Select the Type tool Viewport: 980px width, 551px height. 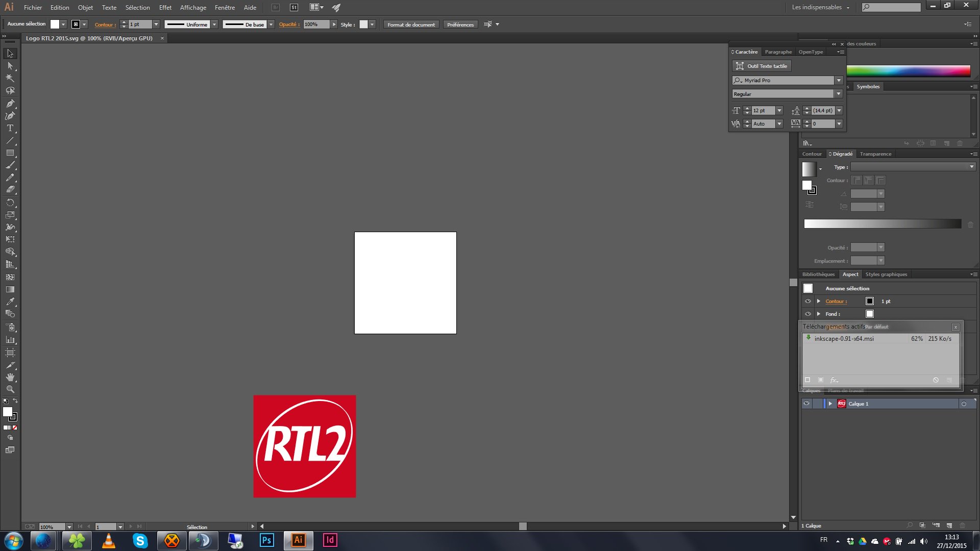[10, 128]
